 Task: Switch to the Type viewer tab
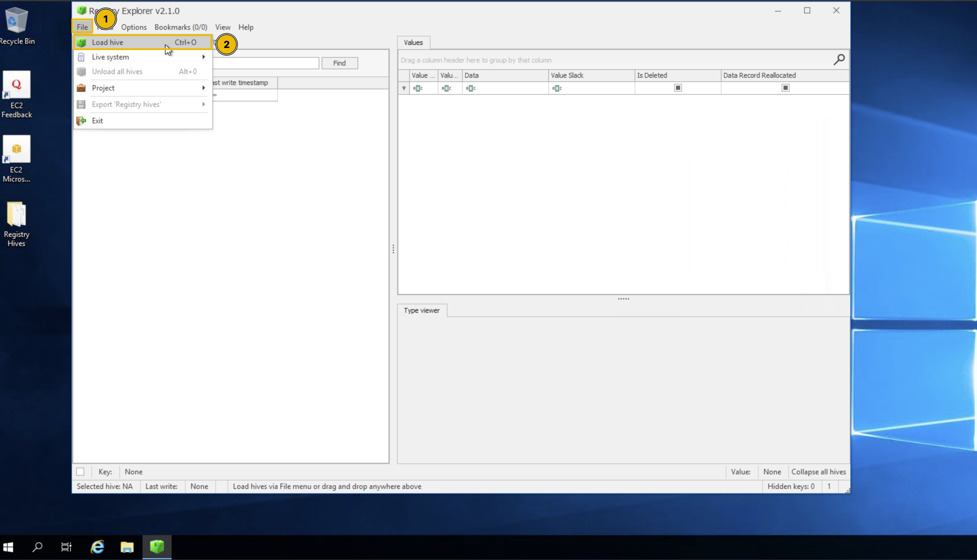pyautogui.click(x=422, y=310)
